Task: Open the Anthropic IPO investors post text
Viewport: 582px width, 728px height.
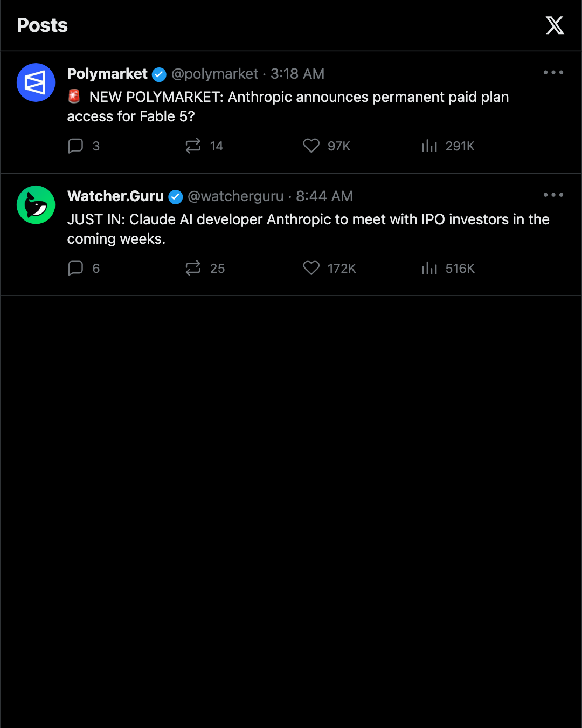Action: [308, 229]
